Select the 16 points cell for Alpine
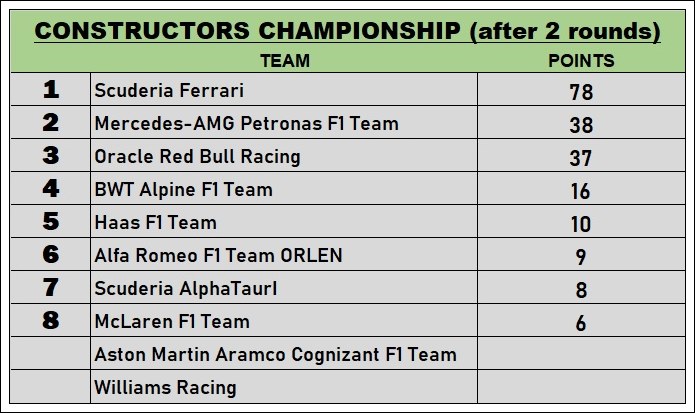Viewport: 695px width, 413px height. (581, 191)
